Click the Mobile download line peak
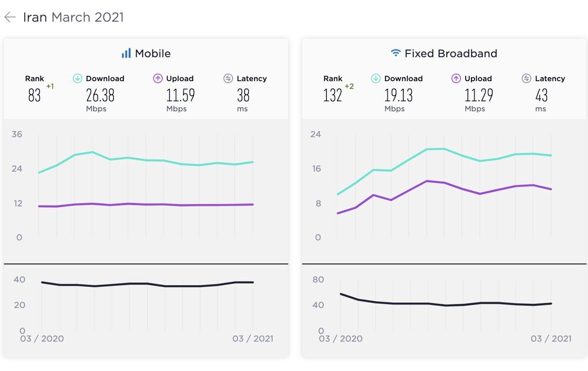588x371 pixels. click(92, 152)
